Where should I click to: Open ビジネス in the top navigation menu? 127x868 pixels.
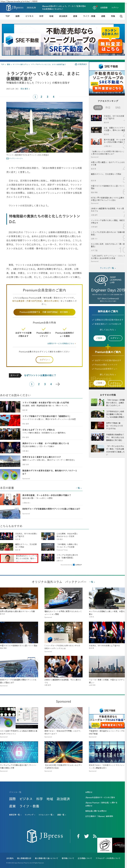[29, 16]
